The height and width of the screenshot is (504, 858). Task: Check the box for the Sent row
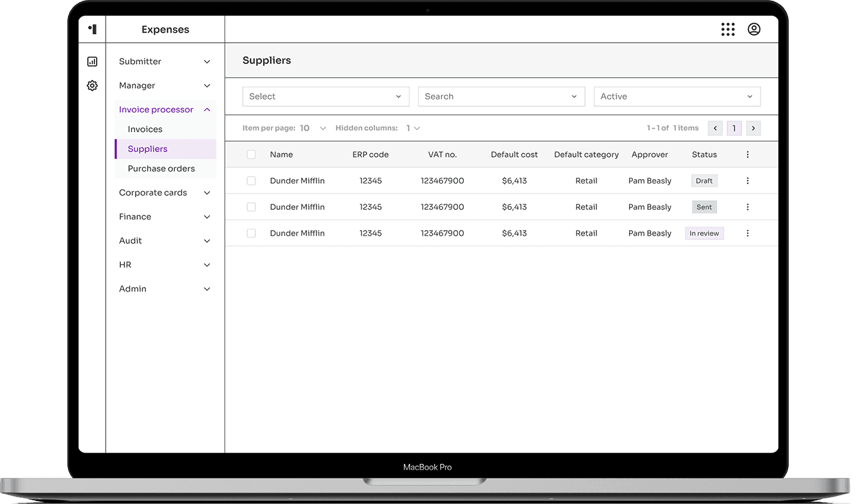pyautogui.click(x=252, y=207)
